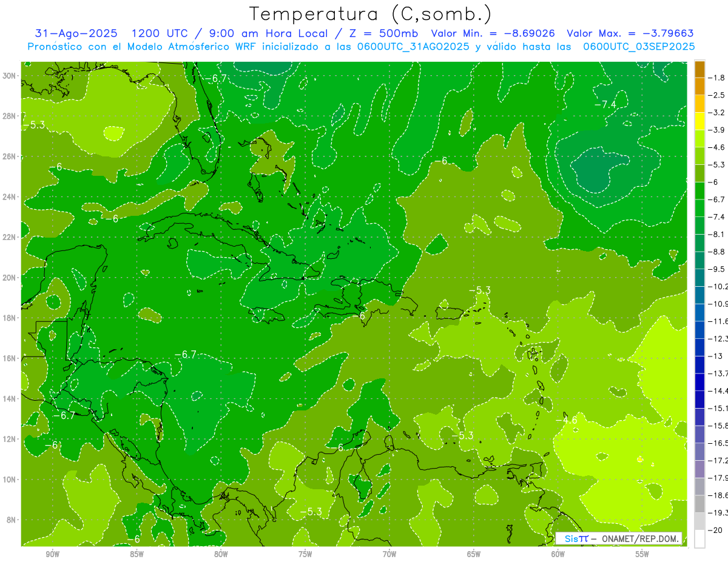
Task: Click the 22N latitude axis label
Action: [10, 237]
